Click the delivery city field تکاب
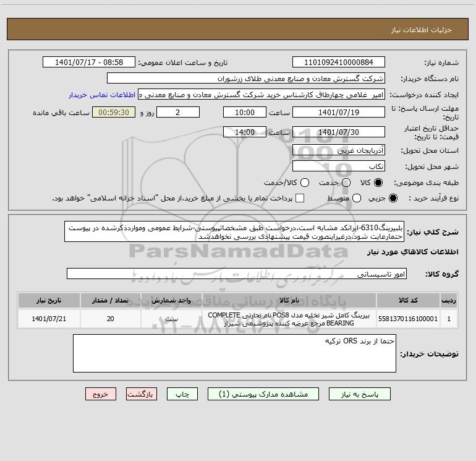 (339, 166)
